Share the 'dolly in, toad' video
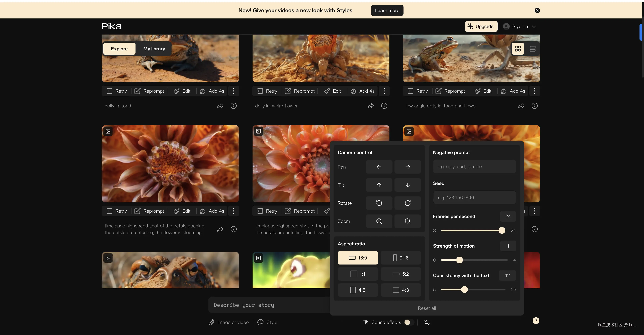Viewport: 644px width, 335px height. click(220, 106)
